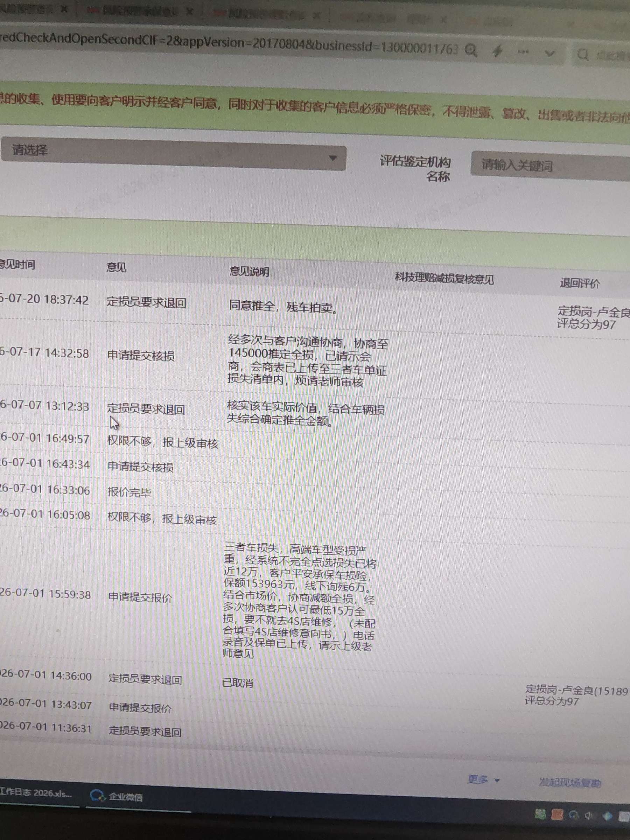Click the 意见说明 column header
The height and width of the screenshot is (840, 630).
coord(249,271)
